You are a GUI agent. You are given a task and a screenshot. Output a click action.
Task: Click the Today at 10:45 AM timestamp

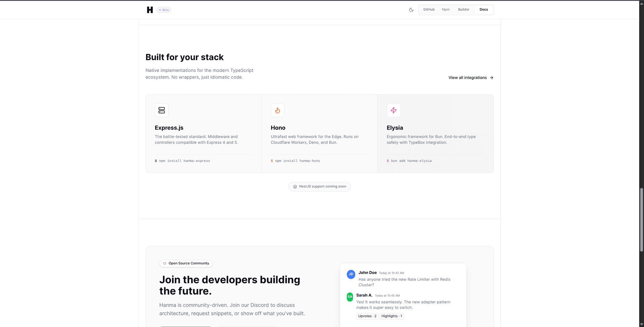(x=387, y=296)
